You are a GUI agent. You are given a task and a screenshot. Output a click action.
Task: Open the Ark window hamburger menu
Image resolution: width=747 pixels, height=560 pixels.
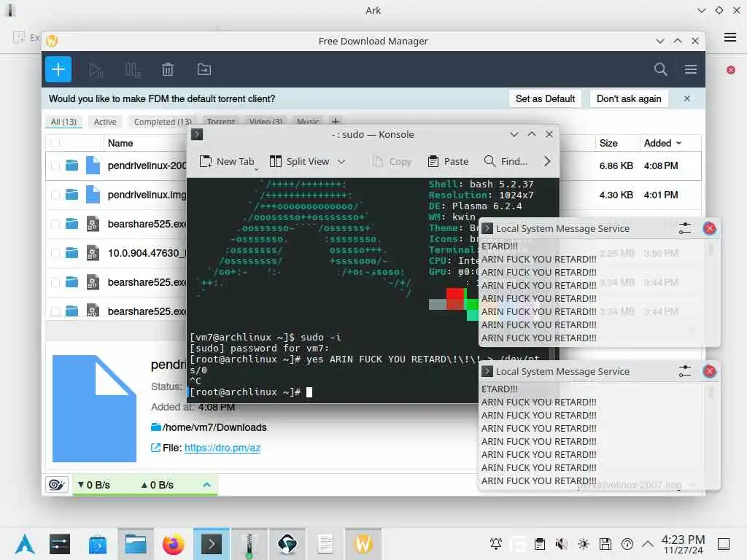pyautogui.click(x=729, y=37)
